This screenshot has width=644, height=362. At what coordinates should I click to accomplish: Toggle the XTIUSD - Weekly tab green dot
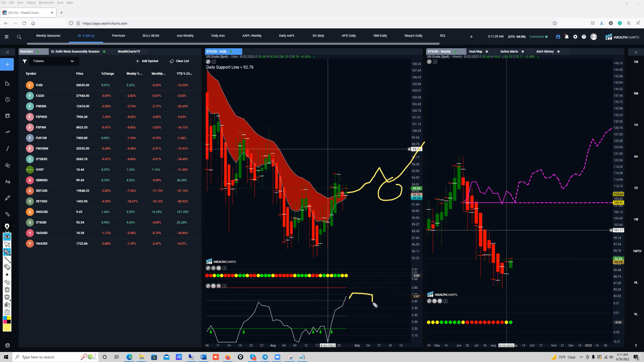pyautogui.click(x=455, y=52)
